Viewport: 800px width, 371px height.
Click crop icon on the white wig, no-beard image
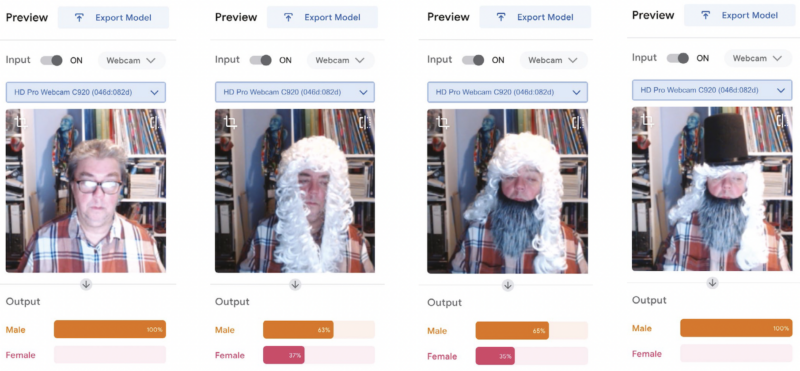point(231,122)
